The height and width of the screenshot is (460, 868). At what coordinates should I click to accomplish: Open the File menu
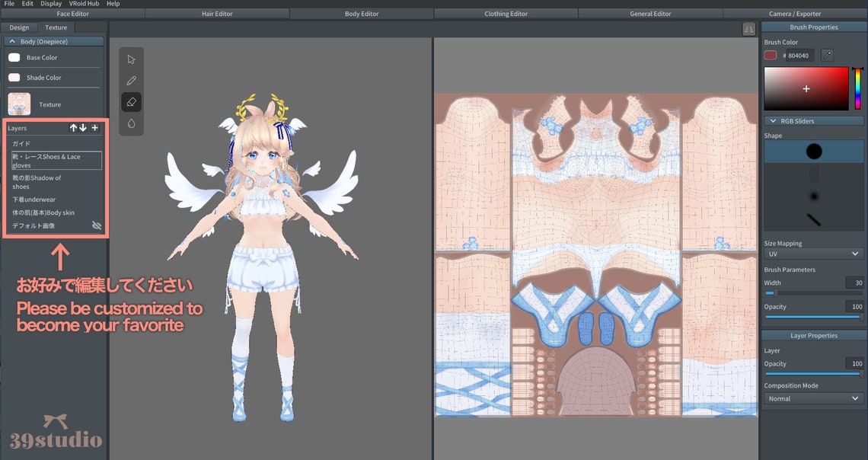tap(9, 3)
